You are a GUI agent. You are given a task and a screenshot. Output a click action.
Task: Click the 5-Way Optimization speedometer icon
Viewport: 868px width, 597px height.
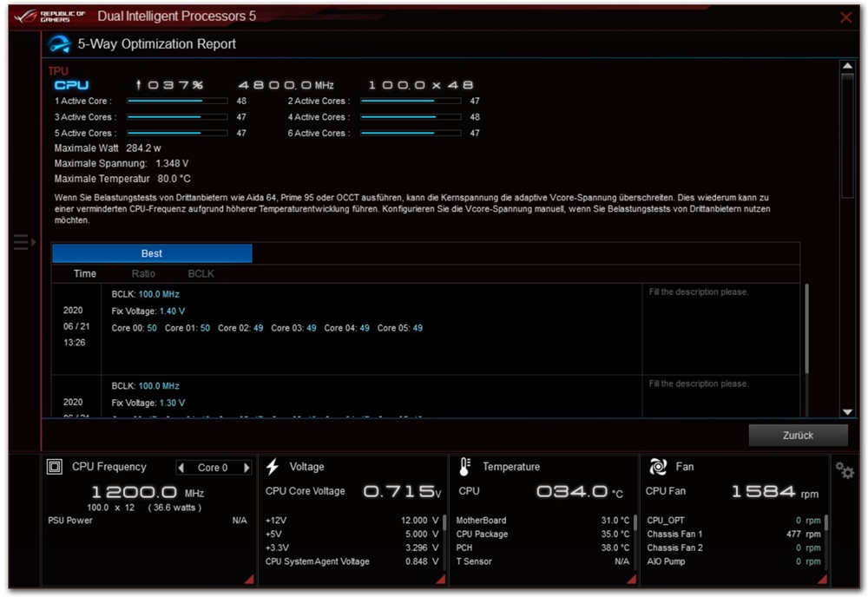click(59, 43)
